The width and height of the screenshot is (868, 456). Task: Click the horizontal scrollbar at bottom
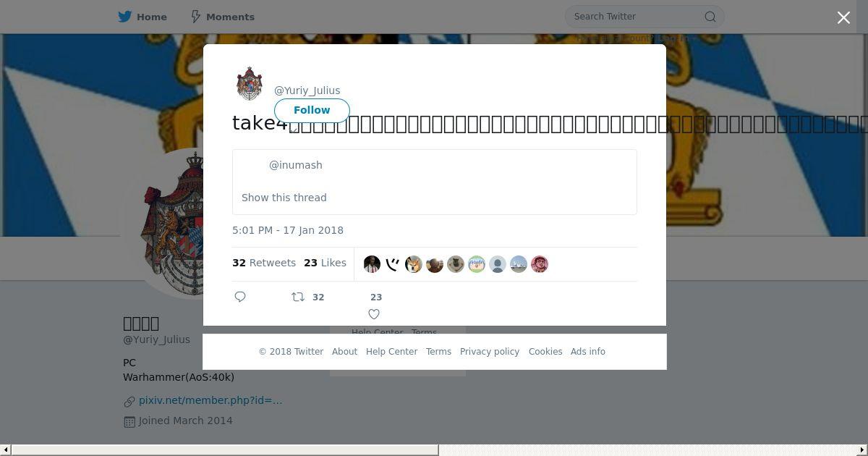pyautogui.click(x=224, y=450)
